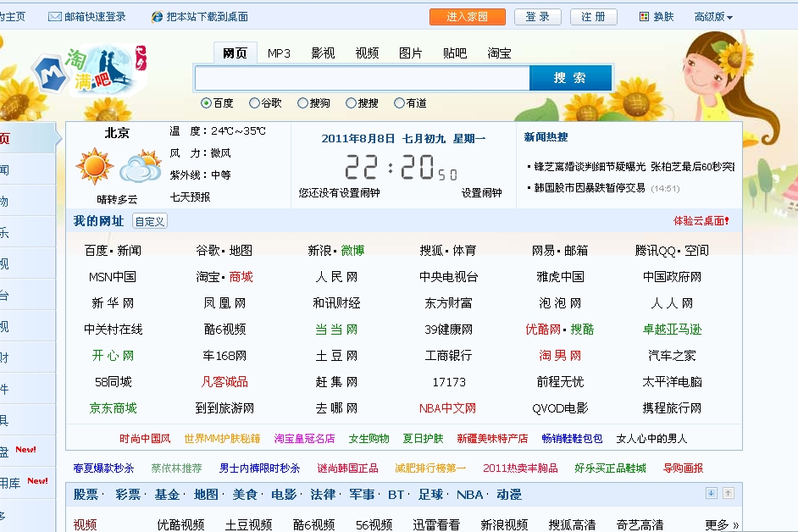The width and height of the screenshot is (798, 532).
Task: Open the 当当网 link
Action: tap(336, 330)
